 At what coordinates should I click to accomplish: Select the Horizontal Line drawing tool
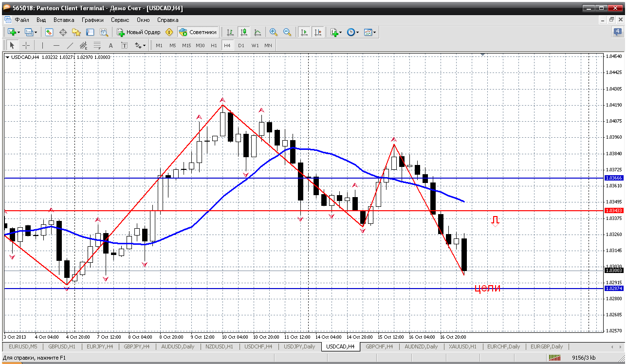[x=56, y=45]
